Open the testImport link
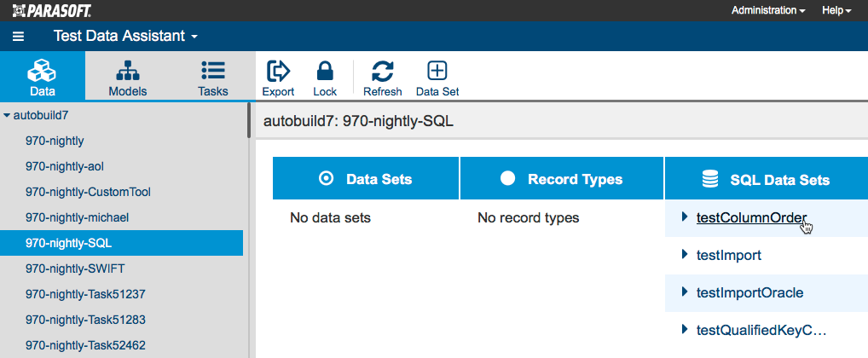The image size is (868, 358). point(729,255)
